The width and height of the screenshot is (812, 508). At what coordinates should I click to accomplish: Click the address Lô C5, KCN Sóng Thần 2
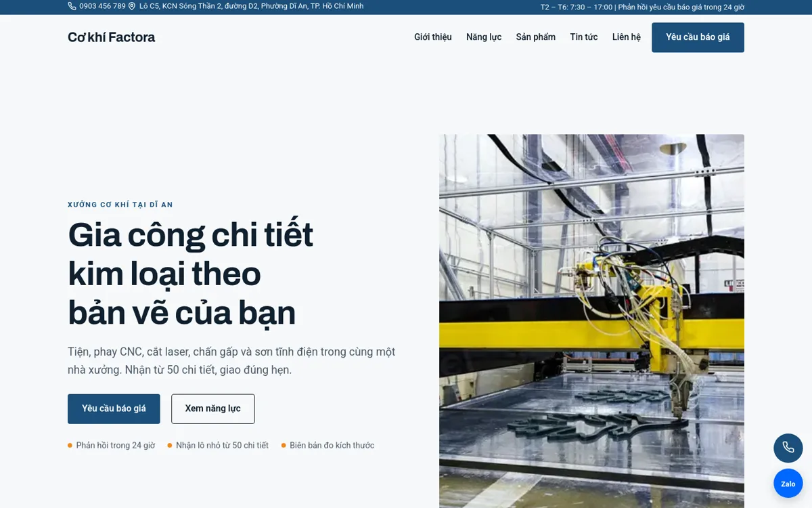pos(251,6)
